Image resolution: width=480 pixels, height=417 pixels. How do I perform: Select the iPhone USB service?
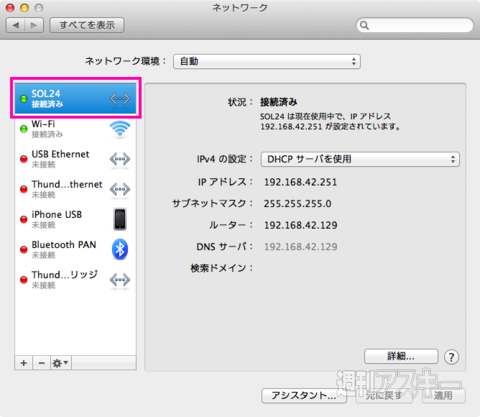[x=75, y=219]
